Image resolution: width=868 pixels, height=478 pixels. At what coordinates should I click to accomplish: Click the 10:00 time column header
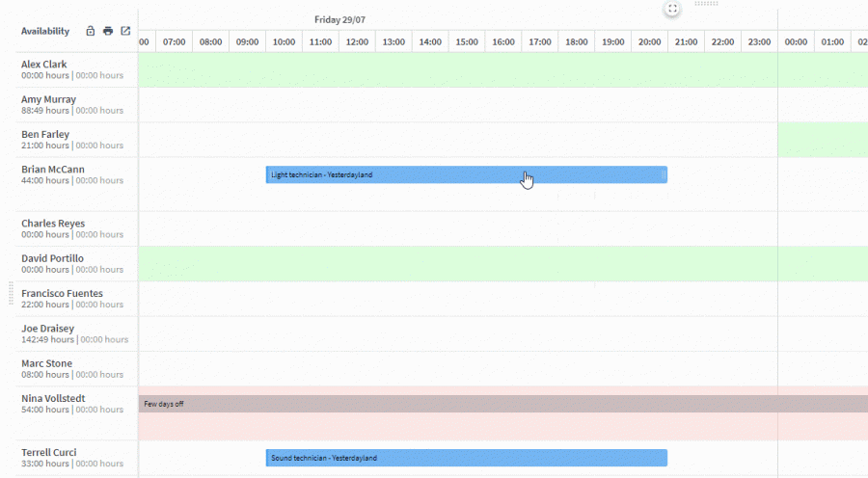284,42
